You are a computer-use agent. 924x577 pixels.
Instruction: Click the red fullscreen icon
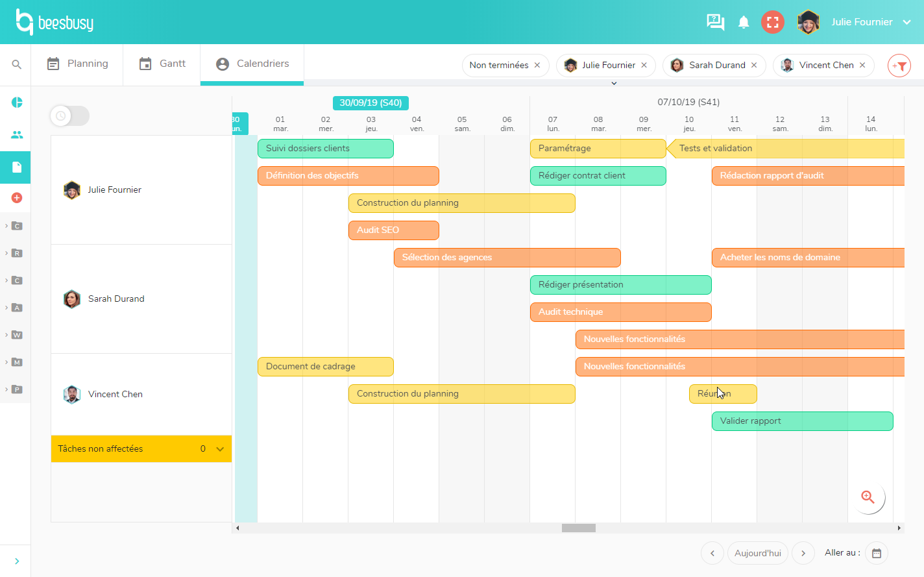[x=772, y=22]
